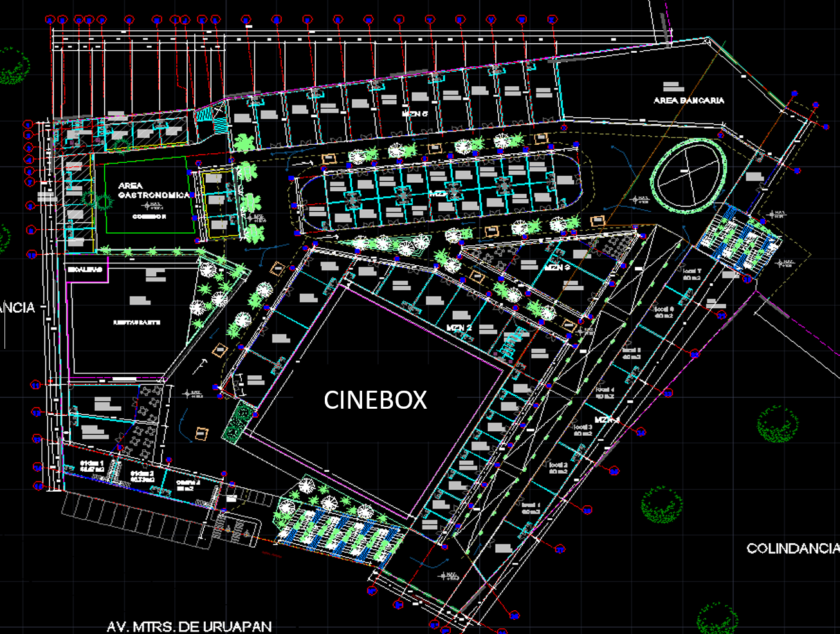
Task: Click the CINEBOX label in the plan
Action: [x=375, y=400]
